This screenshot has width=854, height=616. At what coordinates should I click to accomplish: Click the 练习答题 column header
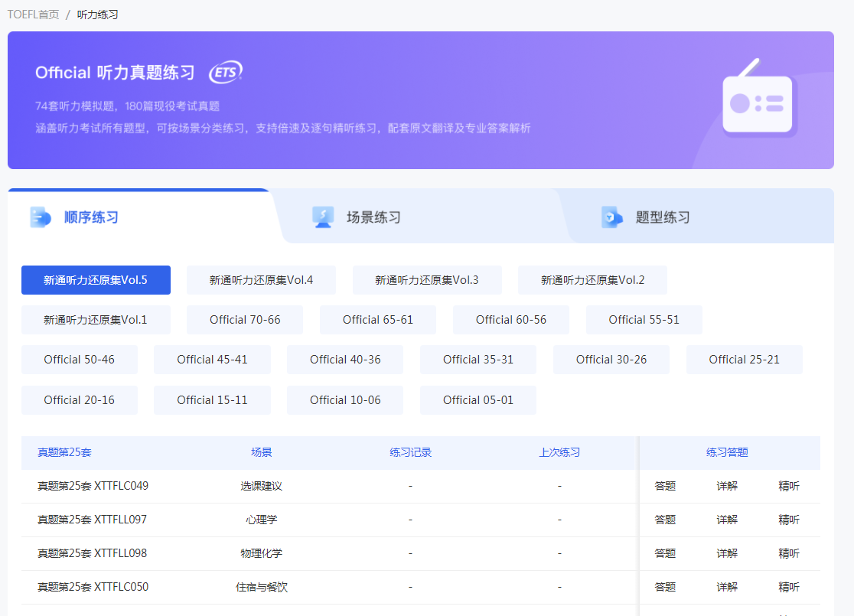coord(727,452)
